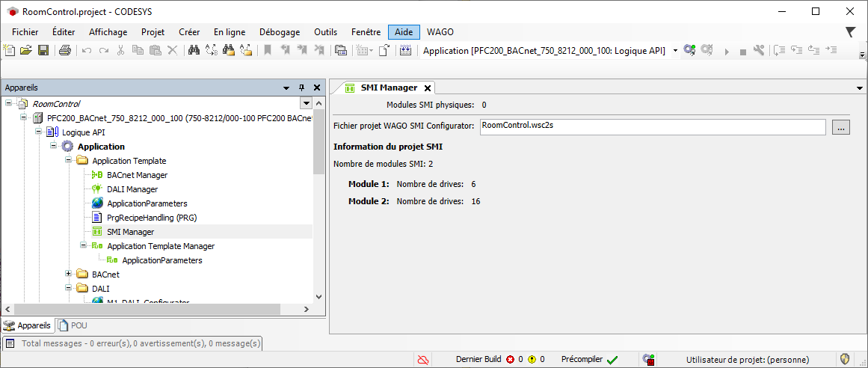The width and height of the screenshot is (868, 368).
Task: Start the application with play icon
Action: pyautogui.click(x=727, y=51)
